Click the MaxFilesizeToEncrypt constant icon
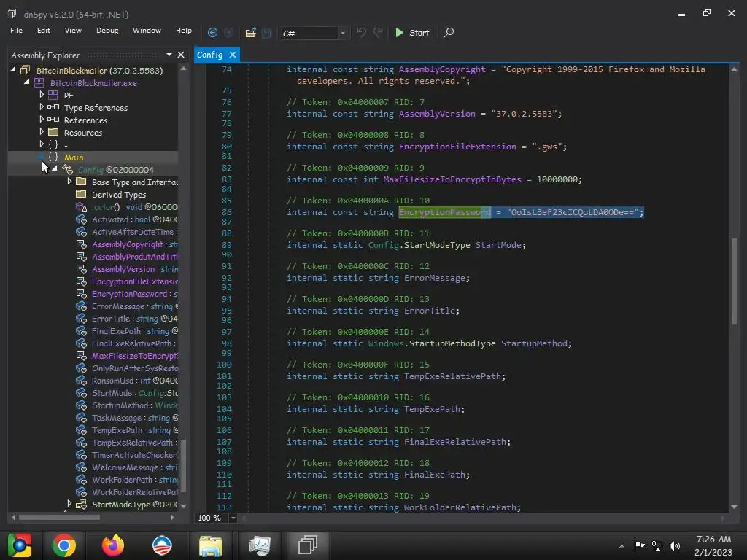The height and width of the screenshot is (560, 747). pyautogui.click(x=81, y=355)
